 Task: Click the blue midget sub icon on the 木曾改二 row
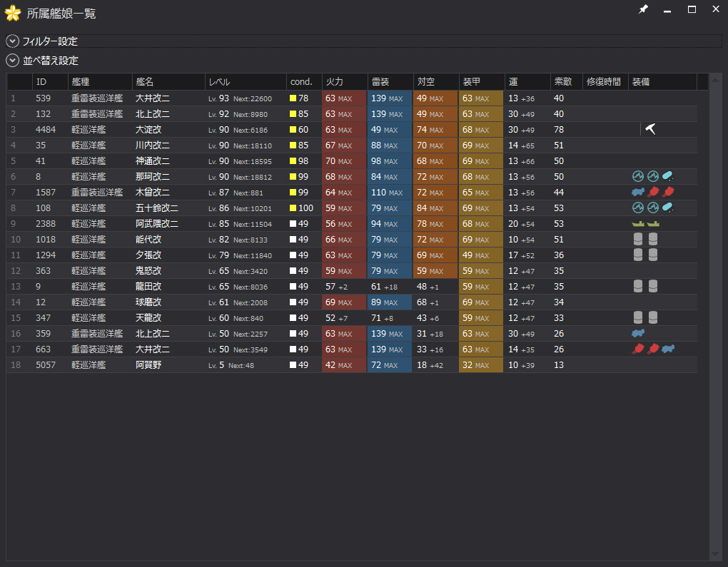[638, 192]
